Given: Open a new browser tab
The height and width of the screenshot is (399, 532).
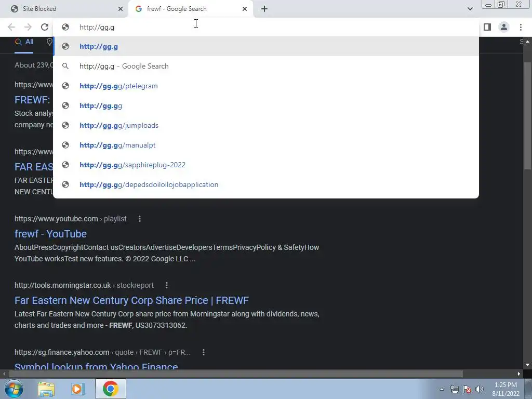Looking at the screenshot, I should 264,9.
